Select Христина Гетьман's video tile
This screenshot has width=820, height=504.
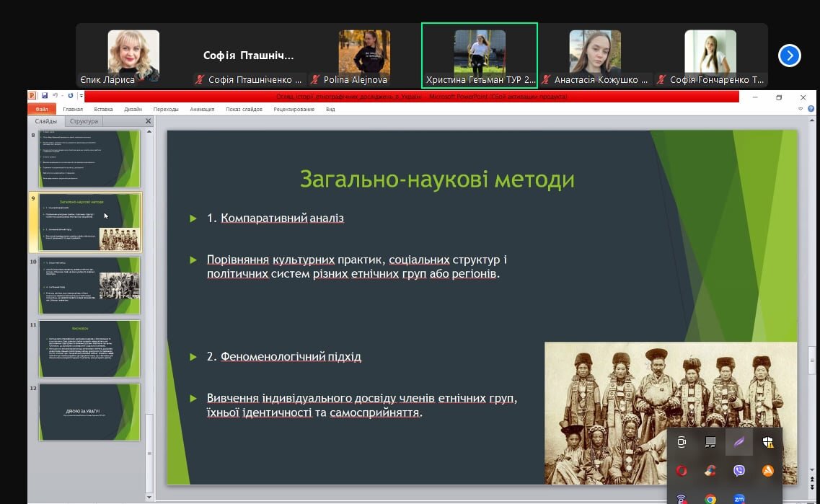pyautogui.click(x=479, y=56)
